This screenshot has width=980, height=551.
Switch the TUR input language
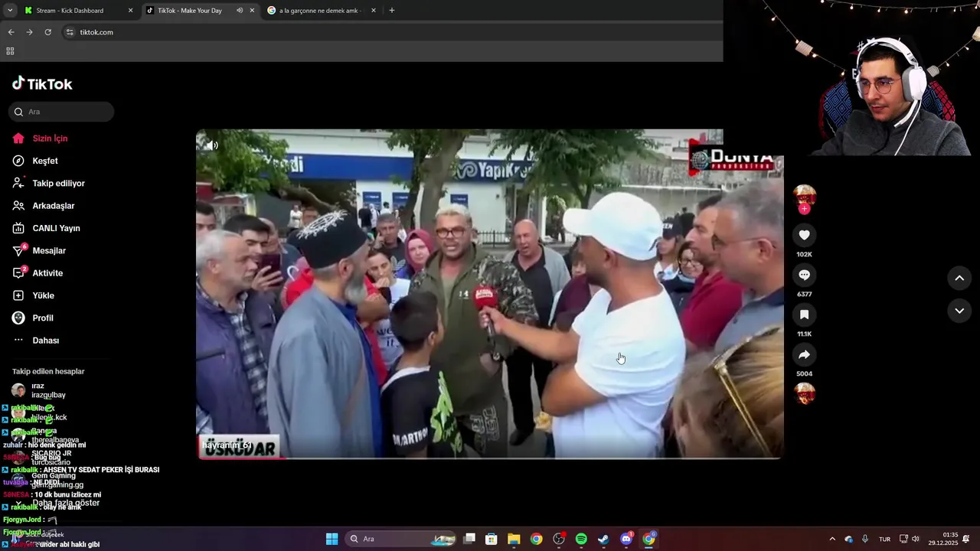(x=884, y=539)
